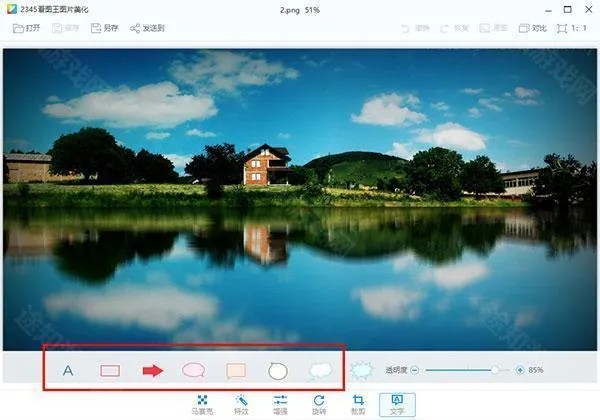Viewport: 600px width, 420px height.
Task: Open the 马赛克 mosaic tool
Action: [x=202, y=405]
